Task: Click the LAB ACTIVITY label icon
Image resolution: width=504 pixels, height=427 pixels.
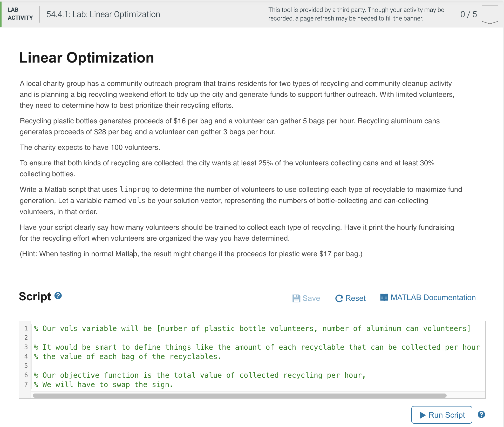Action: [x=20, y=14]
